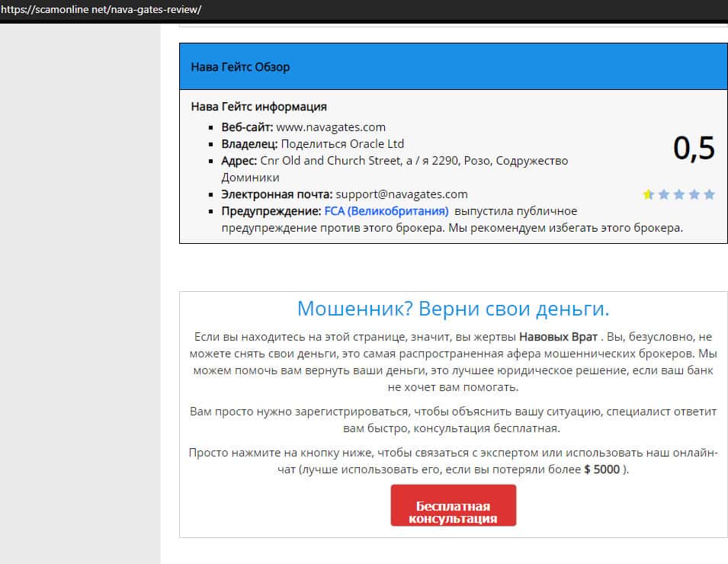728x564 pixels.
Task: Click the Мошенник? Верни свои деньги headline
Action: click(x=453, y=309)
